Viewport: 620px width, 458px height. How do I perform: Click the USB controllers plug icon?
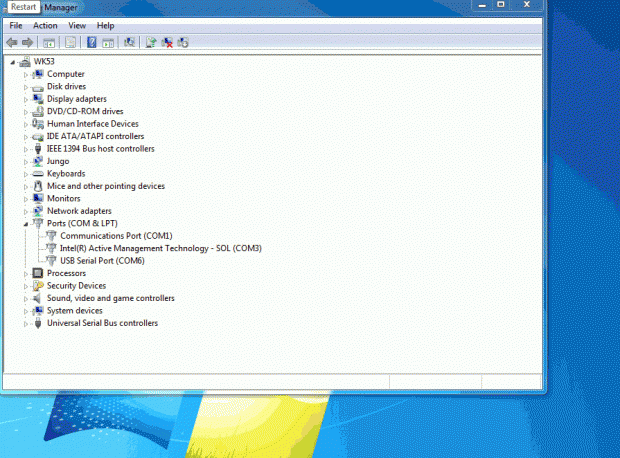[38, 323]
